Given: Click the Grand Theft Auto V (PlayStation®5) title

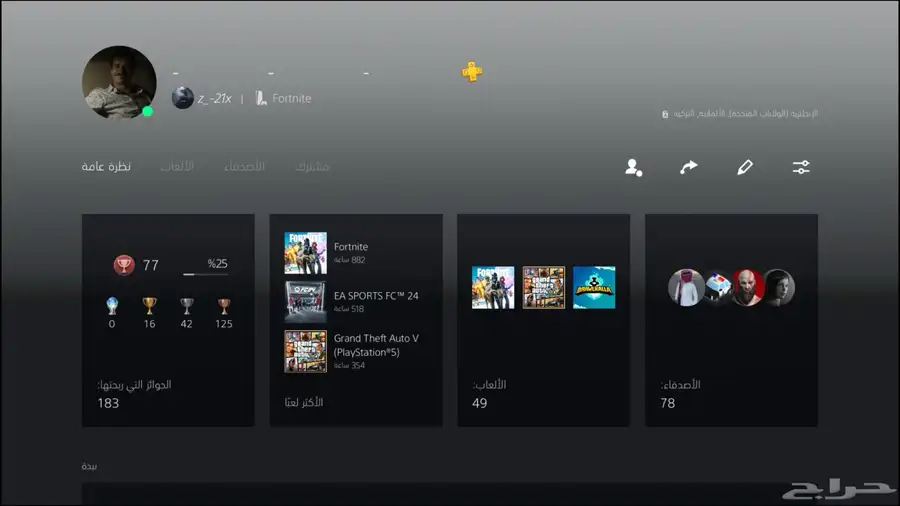Looking at the screenshot, I should [x=376, y=345].
